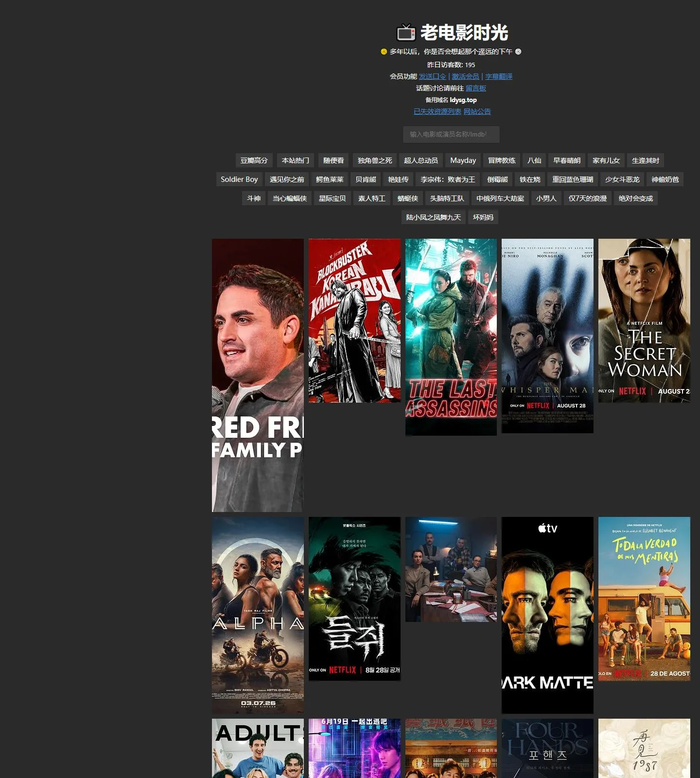The image size is (700, 778).
Task: Select the 中俄列车大劫案 tag
Action: [500, 198]
